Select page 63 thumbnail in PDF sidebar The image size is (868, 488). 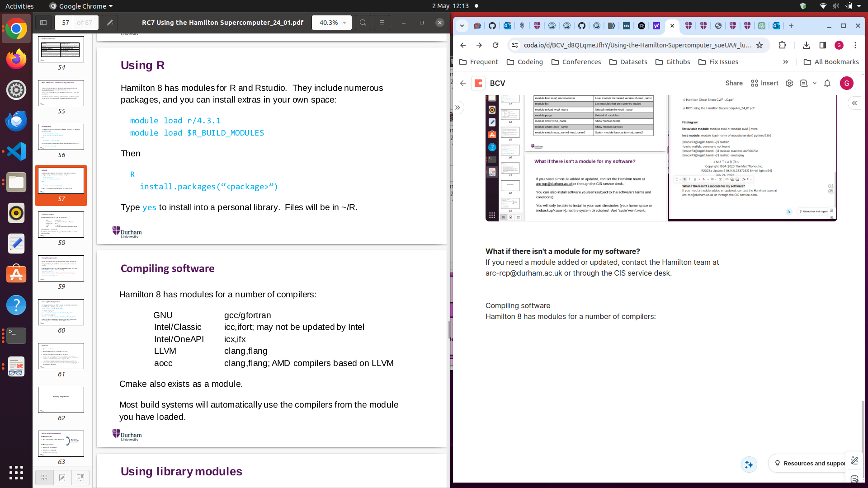coord(61,444)
